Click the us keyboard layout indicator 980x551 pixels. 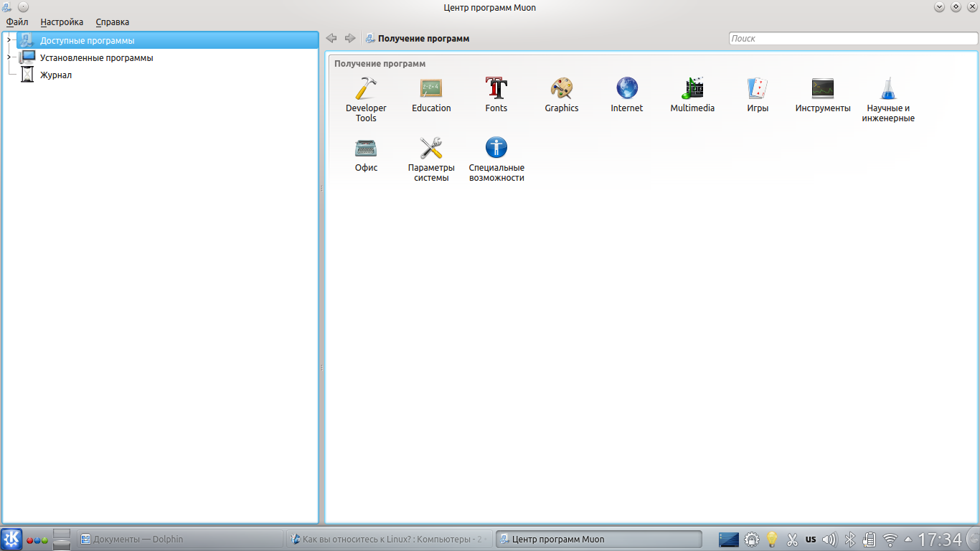point(811,540)
